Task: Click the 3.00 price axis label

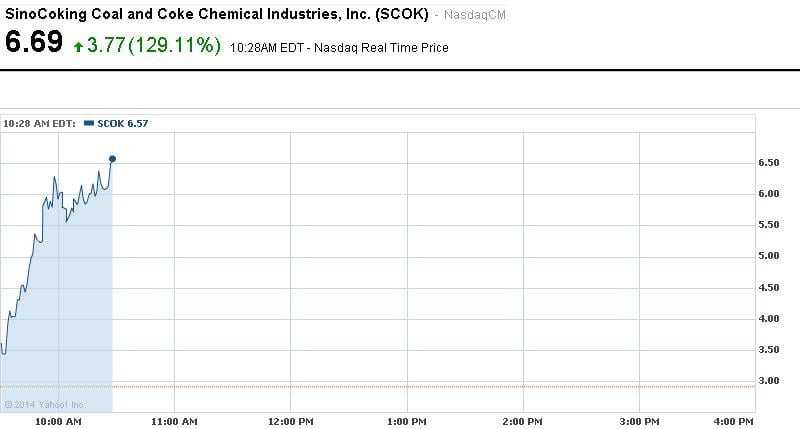Action: click(x=769, y=381)
